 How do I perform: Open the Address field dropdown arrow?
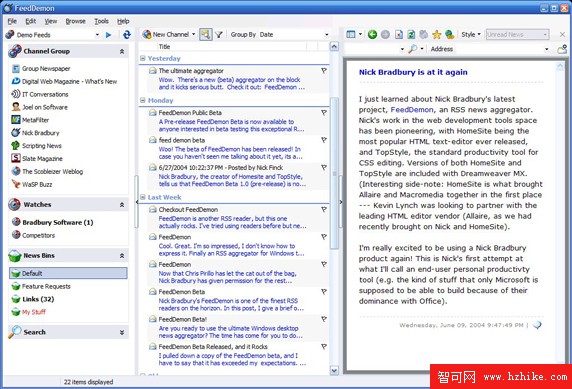coord(546,49)
